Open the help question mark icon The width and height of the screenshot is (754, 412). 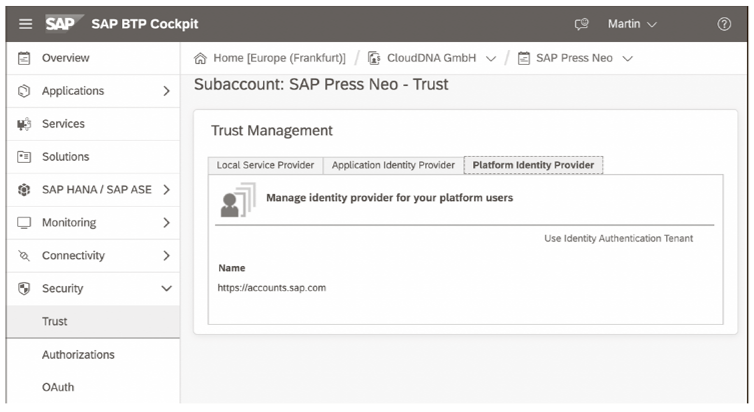click(x=724, y=24)
